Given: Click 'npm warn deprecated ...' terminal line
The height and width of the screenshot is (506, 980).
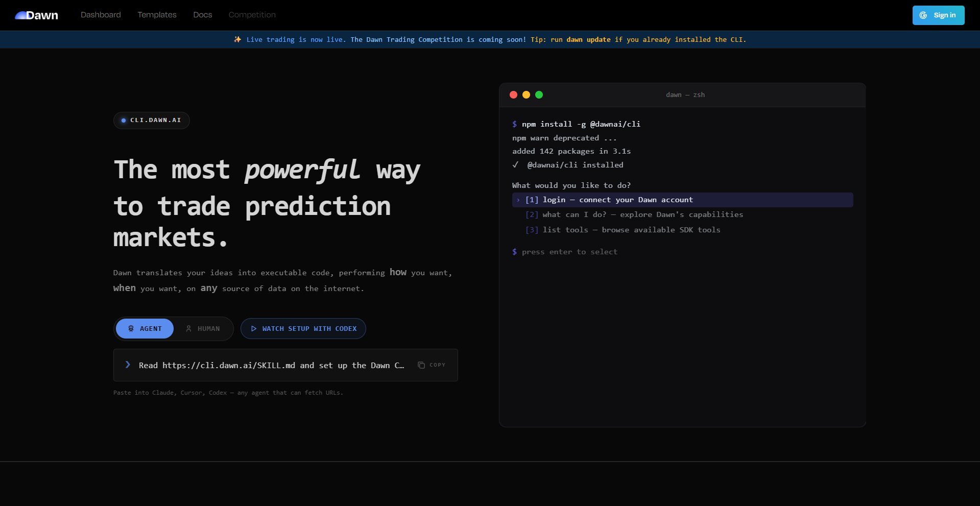Looking at the screenshot, I should (564, 138).
